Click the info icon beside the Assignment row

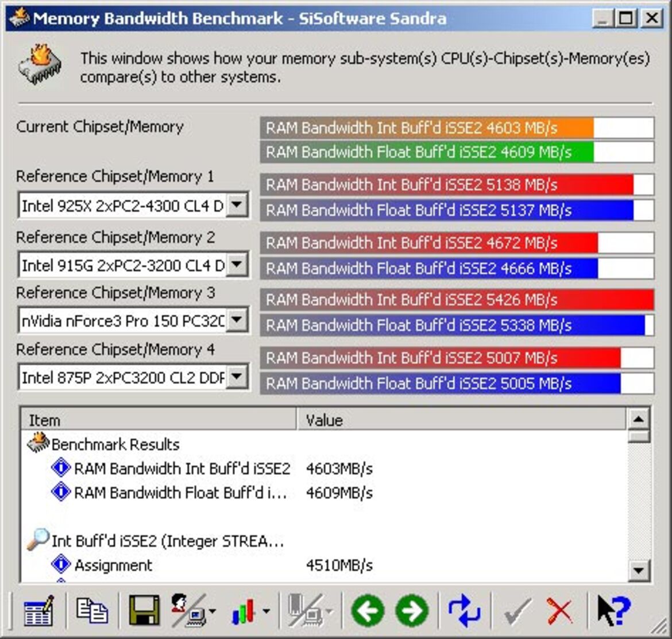pyautogui.click(x=61, y=564)
